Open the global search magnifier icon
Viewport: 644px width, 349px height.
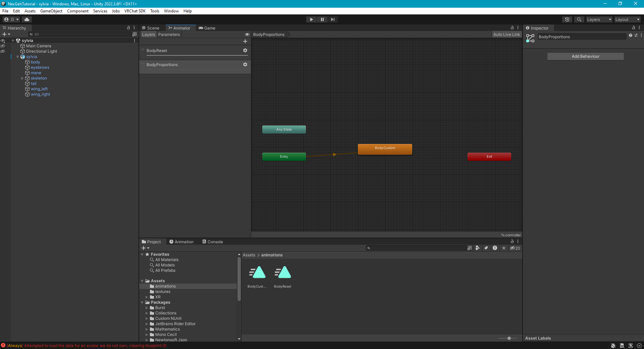(579, 19)
